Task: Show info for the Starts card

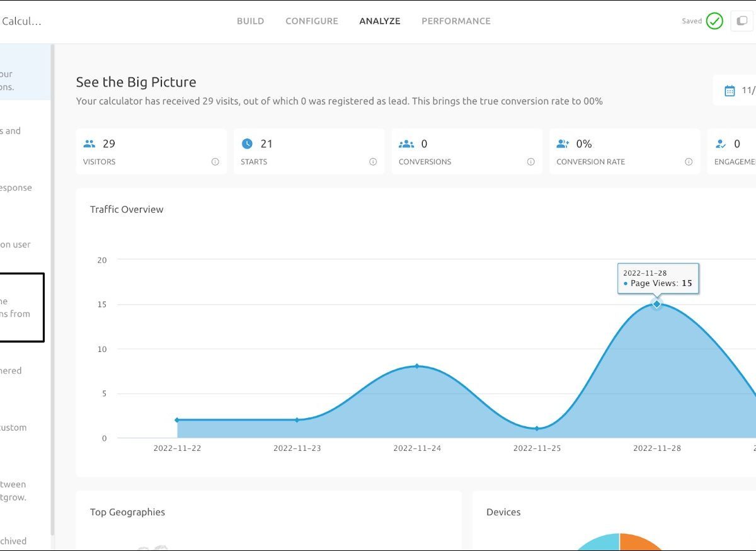Action: click(x=373, y=162)
